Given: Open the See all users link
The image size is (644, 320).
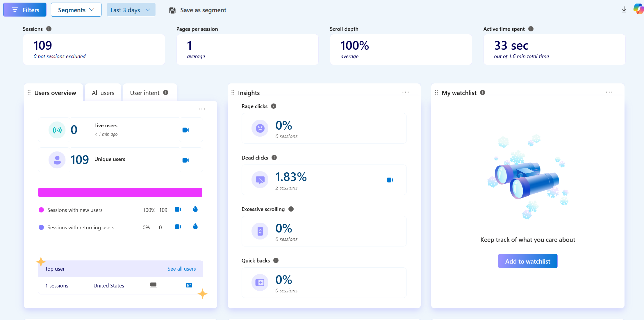Looking at the screenshot, I should [x=181, y=269].
